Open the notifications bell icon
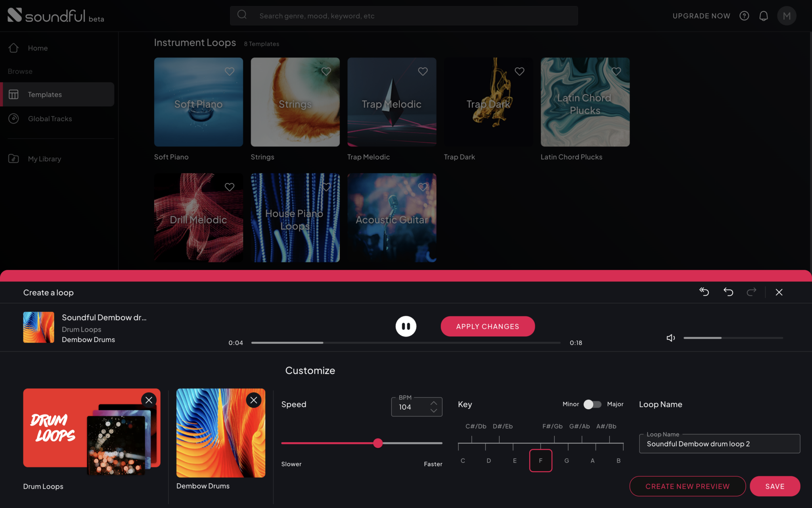The height and width of the screenshot is (508, 812). [763, 15]
